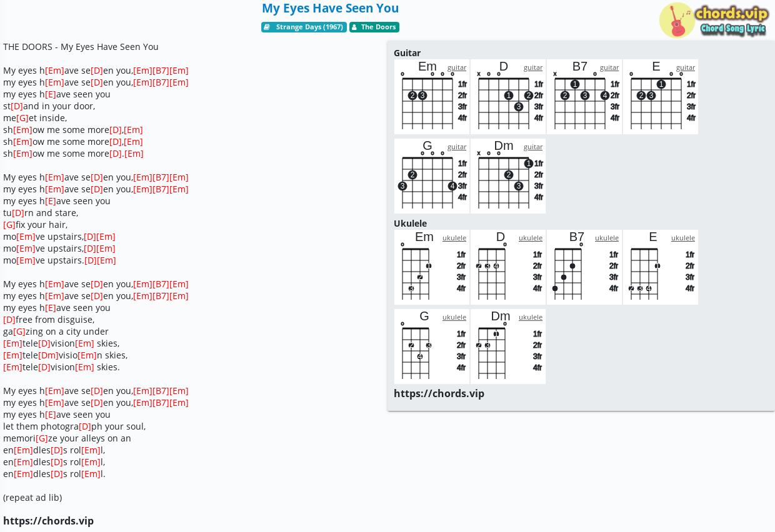The image size is (775, 532).
Task: Open the G ukulele chord diagram
Action: (x=432, y=347)
